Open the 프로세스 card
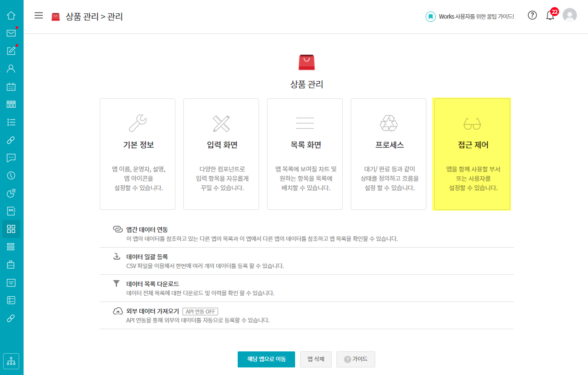Image resolution: width=588 pixels, height=375 pixels. click(389, 154)
